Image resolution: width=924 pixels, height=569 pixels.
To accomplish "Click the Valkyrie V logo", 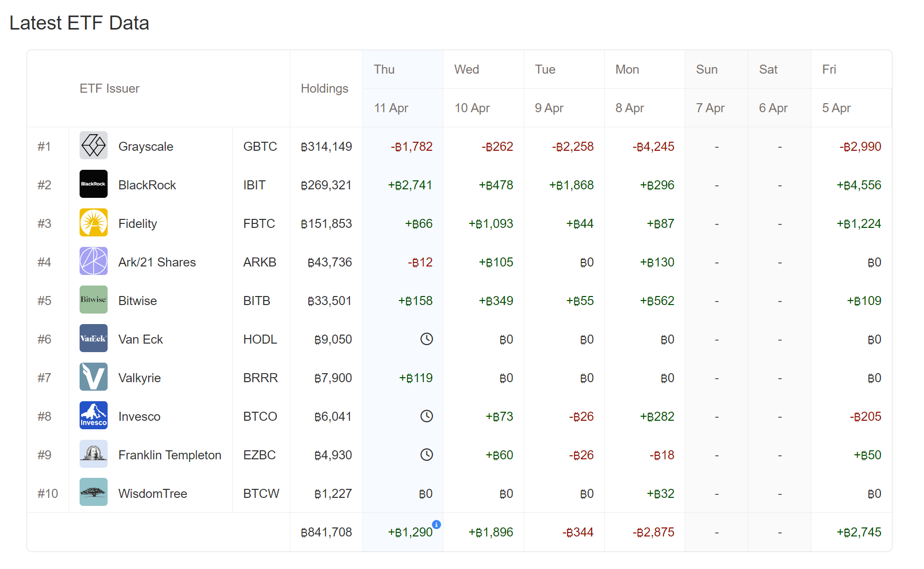I will (94, 377).
